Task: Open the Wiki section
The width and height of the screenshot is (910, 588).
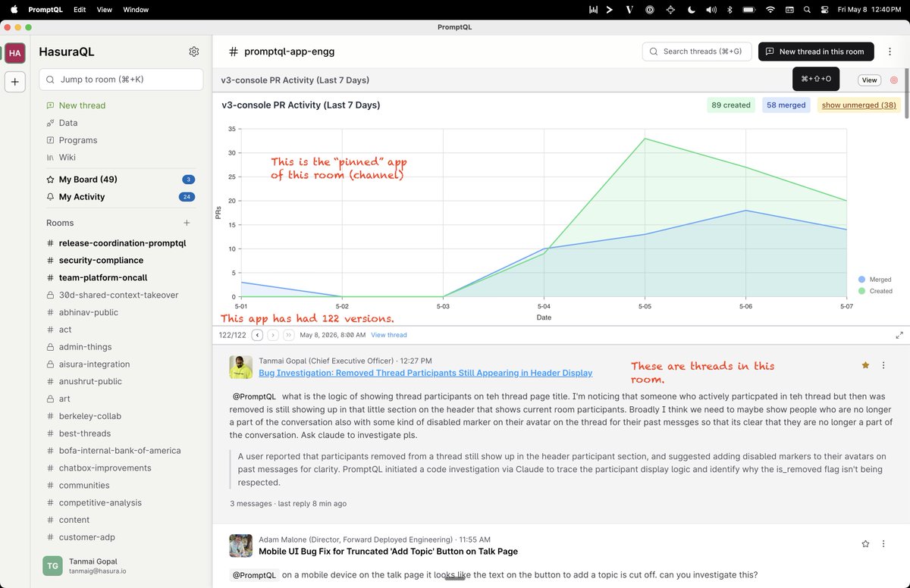Action: click(x=67, y=158)
